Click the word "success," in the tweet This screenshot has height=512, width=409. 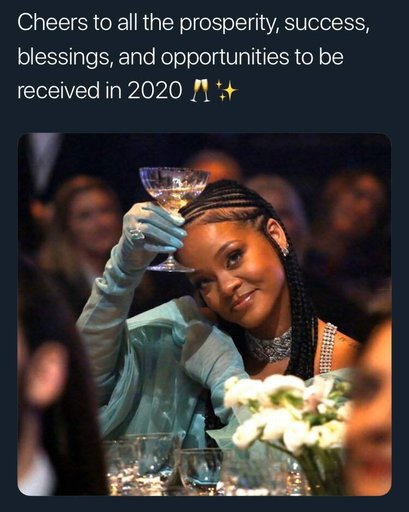[327, 24]
